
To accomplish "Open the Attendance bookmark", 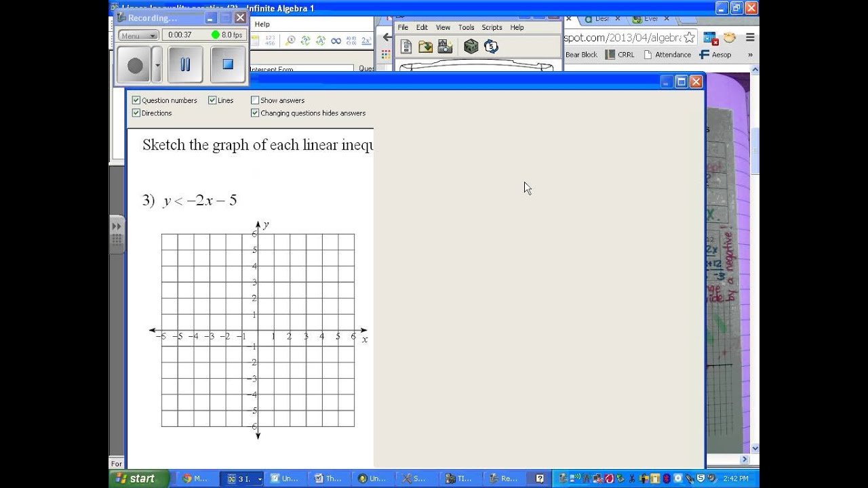I will coord(667,55).
